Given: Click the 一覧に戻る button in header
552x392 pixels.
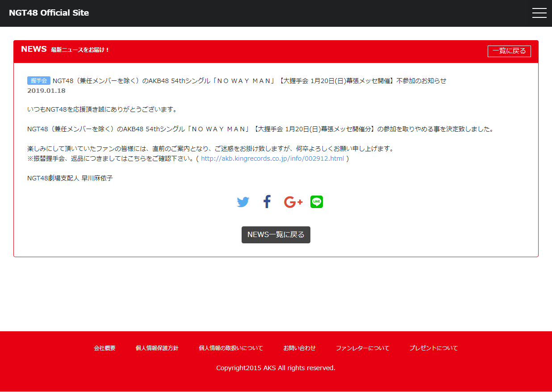Looking at the screenshot, I should pos(509,51).
